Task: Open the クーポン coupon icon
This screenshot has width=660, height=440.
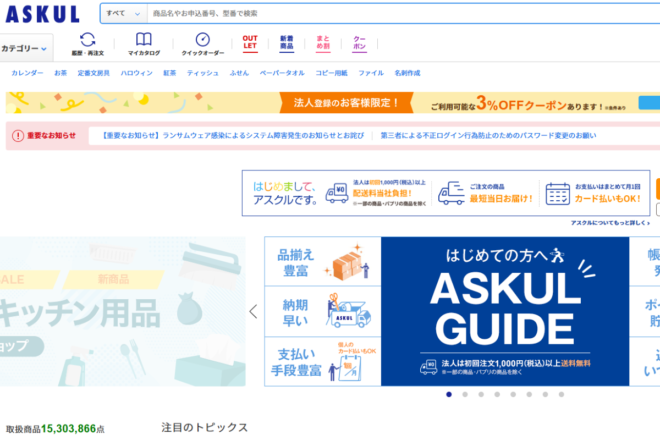Action: point(359,44)
